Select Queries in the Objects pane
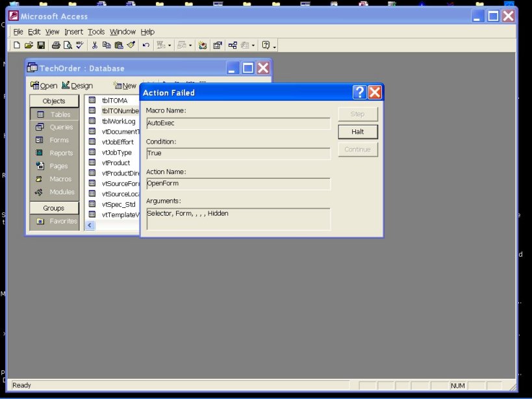Viewport: 532px width, 399px height. pyautogui.click(x=55, y=127)
